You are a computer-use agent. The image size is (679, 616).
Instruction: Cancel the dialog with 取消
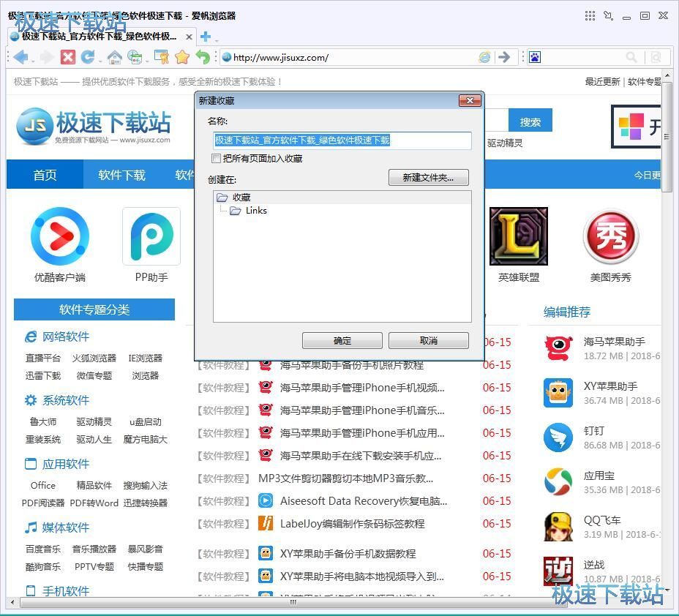tap(428, 341)
